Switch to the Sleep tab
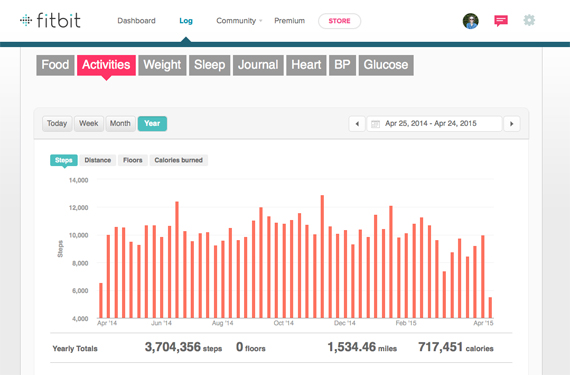 point(209,65)
